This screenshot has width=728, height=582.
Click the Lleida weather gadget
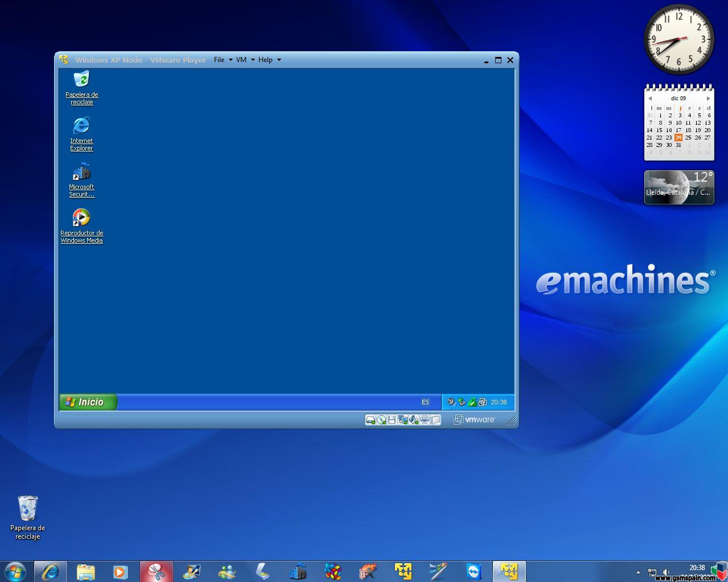[x=679, y=187]
